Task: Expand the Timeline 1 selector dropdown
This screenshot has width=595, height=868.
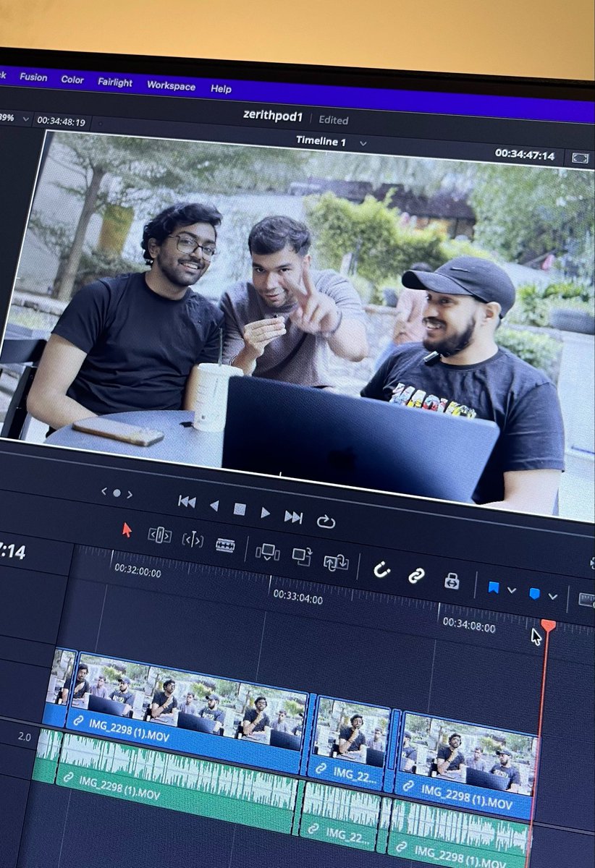Action: coord(363,143)
